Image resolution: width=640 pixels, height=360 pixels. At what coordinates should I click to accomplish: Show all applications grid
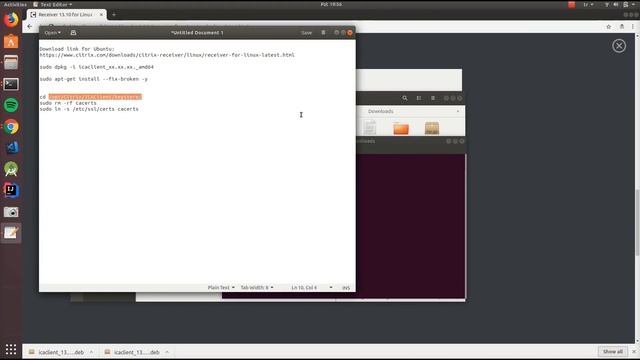[x=11, y=349]
